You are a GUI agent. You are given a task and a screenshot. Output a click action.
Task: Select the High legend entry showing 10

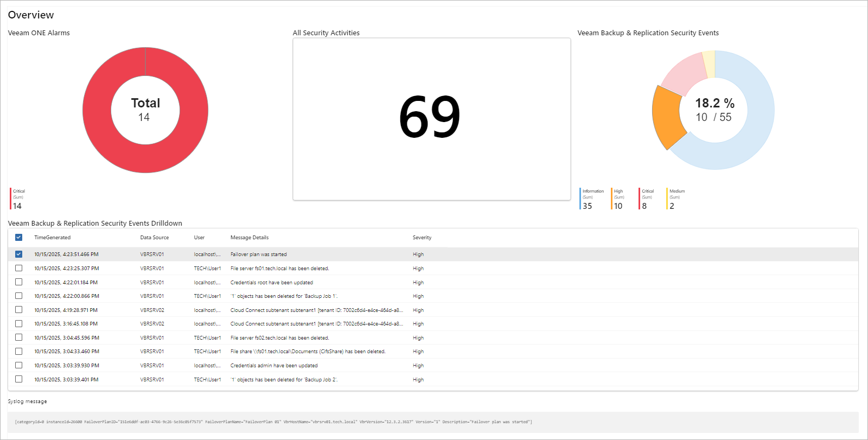[x=618, y=199]
